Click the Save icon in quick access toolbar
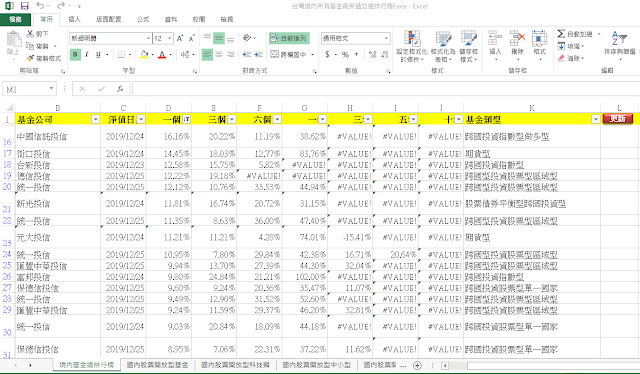The width and height of the screenshot is (640, 374). pyautogui.click(x=24, y=6)
